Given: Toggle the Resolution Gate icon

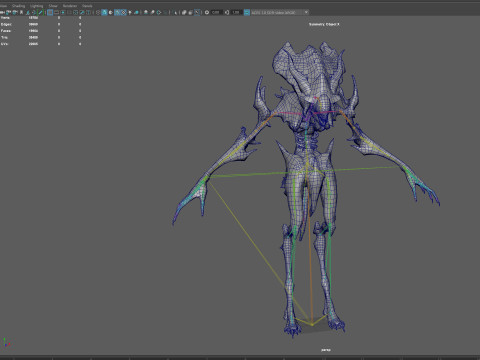Looking at the screenshot, I should [x=63, y=12].
